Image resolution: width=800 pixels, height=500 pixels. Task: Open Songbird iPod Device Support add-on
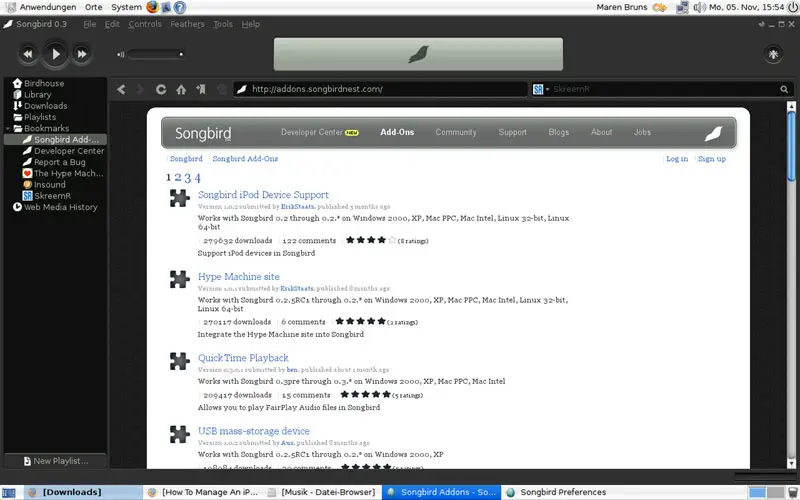pos(263,194)
